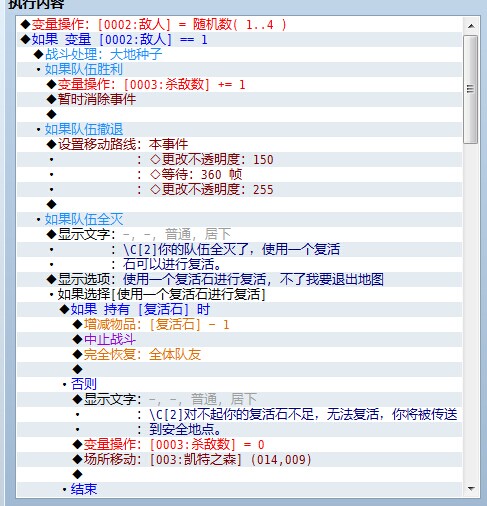Click the text line 石可以进行复活。
487x506 pixels.
pos(239,265)
